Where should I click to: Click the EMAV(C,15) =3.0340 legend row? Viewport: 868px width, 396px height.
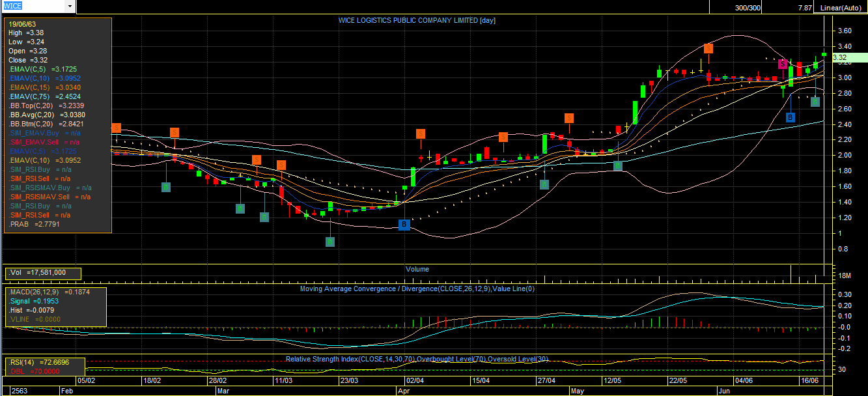click(x=45, y=87)
